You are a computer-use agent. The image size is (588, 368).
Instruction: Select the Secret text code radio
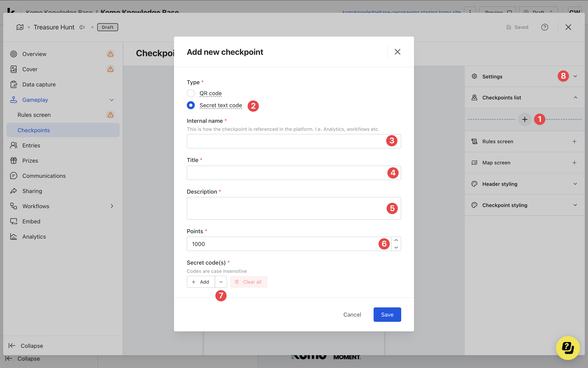point(191,105)
